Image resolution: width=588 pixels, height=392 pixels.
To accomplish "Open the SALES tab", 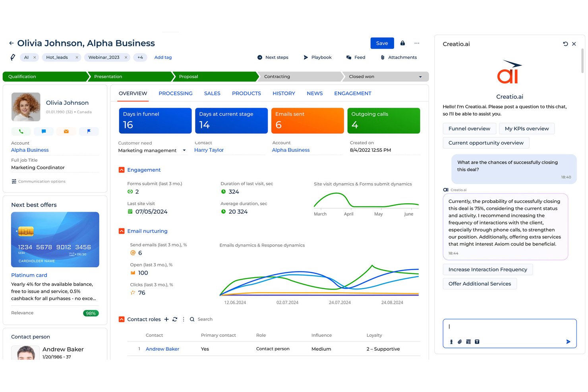I will [x=212, y=93].
